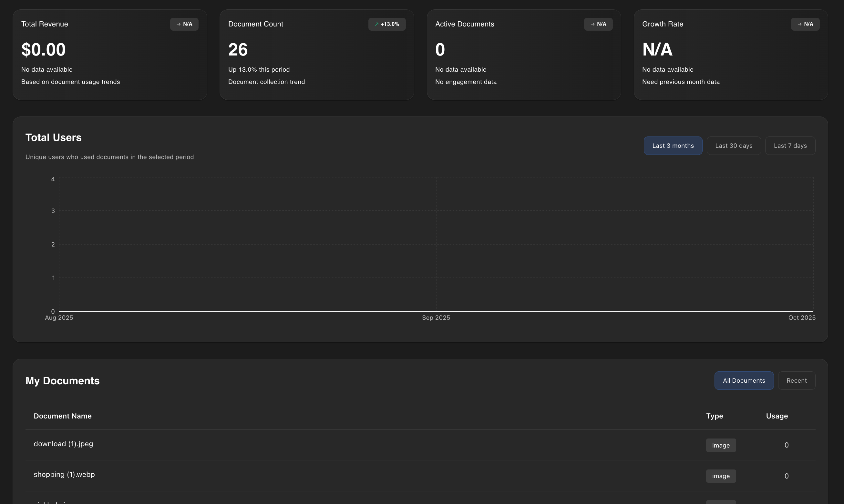Click the +13.0% trend badge

pyautogui.click(x=387, y=24)
